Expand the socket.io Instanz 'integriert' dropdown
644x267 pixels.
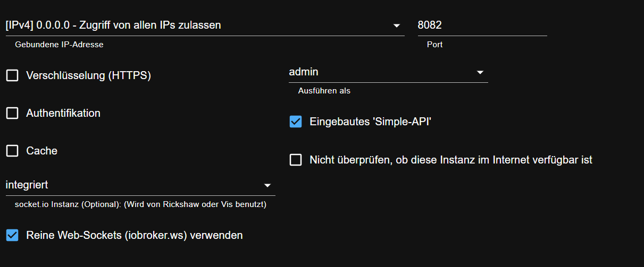(133, 185)
